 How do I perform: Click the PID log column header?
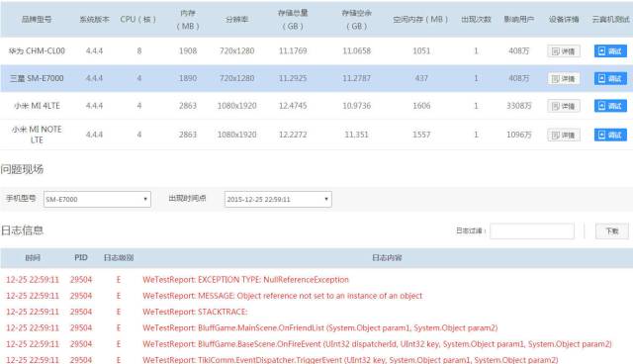pos(81,257)
